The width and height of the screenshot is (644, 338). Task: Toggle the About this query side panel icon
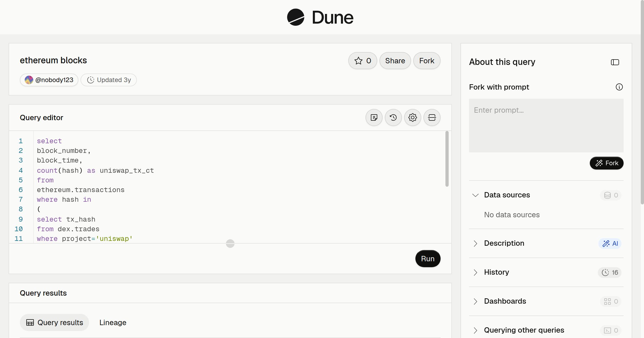click(615, 62)
